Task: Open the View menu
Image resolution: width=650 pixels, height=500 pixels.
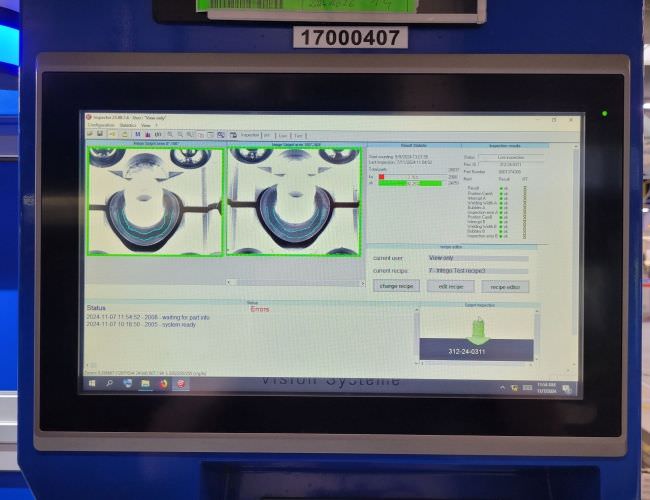Action: coord(146,125)
